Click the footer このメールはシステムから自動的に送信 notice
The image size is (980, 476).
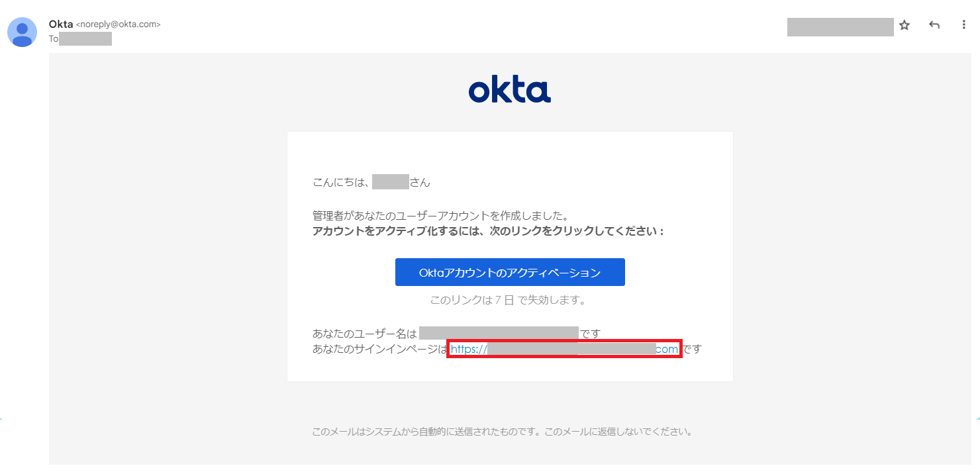pyautogui.click(x=503, y=432)
